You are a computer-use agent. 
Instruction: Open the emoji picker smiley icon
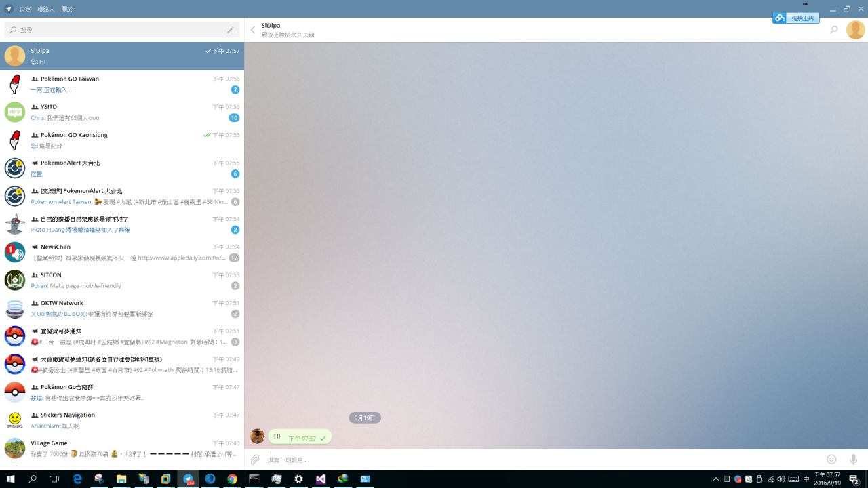(x=831, y=460)
